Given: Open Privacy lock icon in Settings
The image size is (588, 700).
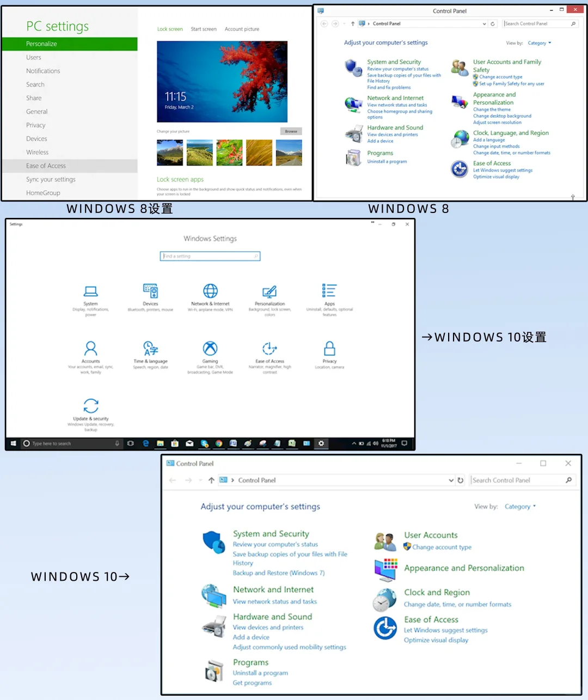Looking at the screenshot, I should click(329, 349).
